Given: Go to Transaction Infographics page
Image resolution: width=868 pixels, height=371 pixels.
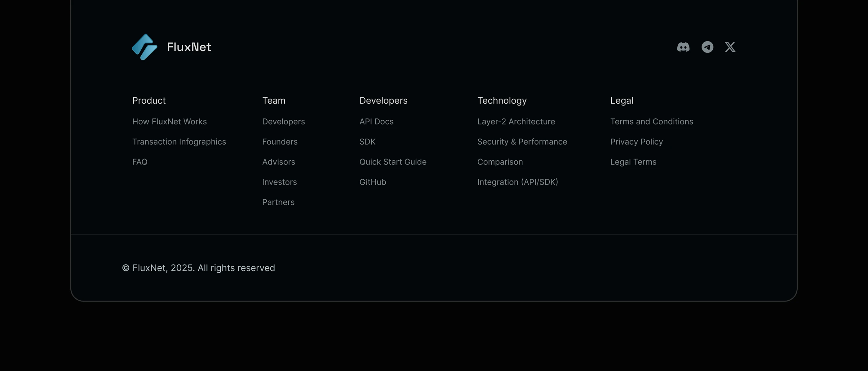Looking at the screenshot, I should pos(179,142).
